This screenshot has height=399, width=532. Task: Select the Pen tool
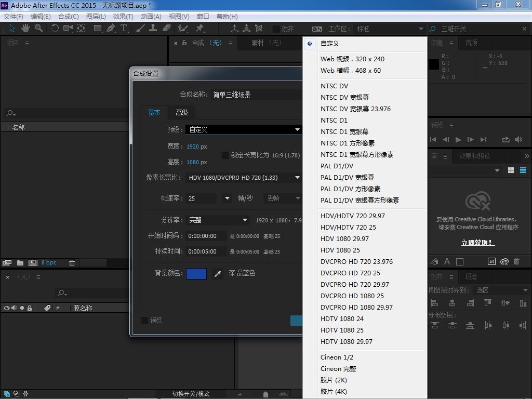click(x=111, y=28)
